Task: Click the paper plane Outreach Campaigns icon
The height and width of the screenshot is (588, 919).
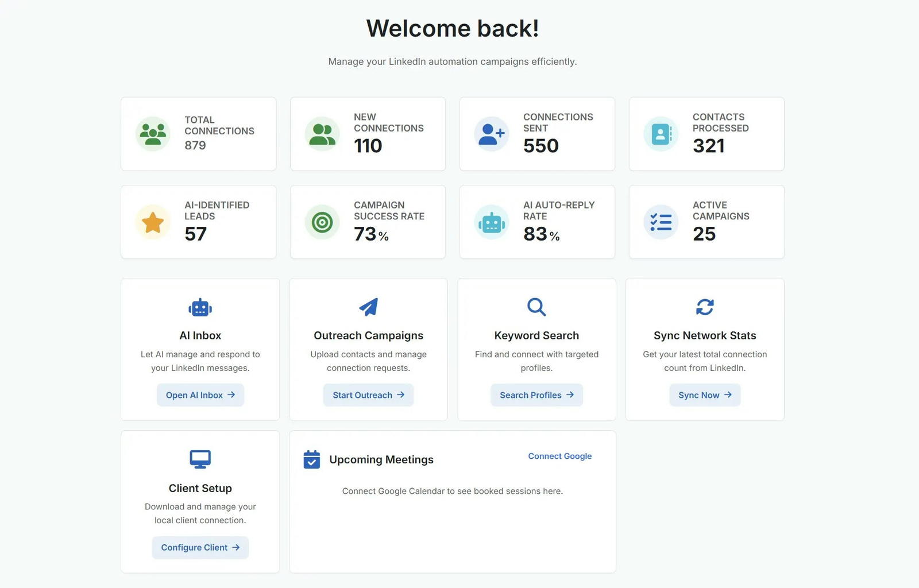Action: (368, 307)
